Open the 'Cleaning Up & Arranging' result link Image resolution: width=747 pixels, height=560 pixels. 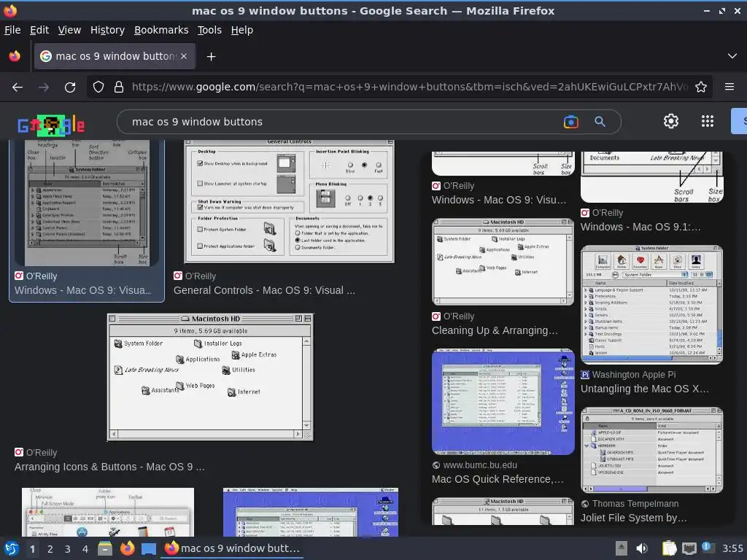click(495, 330)
